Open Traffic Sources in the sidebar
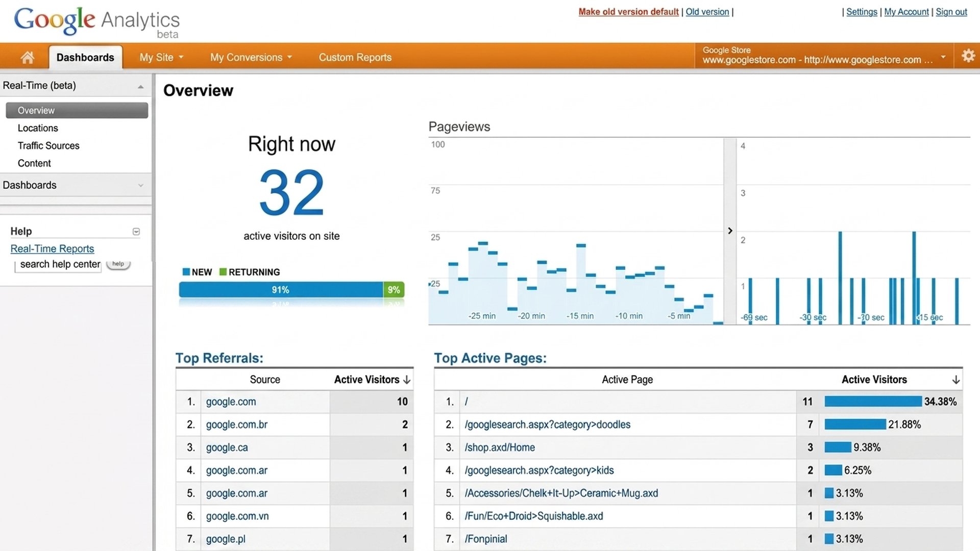The height and width of the screenshot is (551, 980). pyautogui.click(x=48, y=145)
